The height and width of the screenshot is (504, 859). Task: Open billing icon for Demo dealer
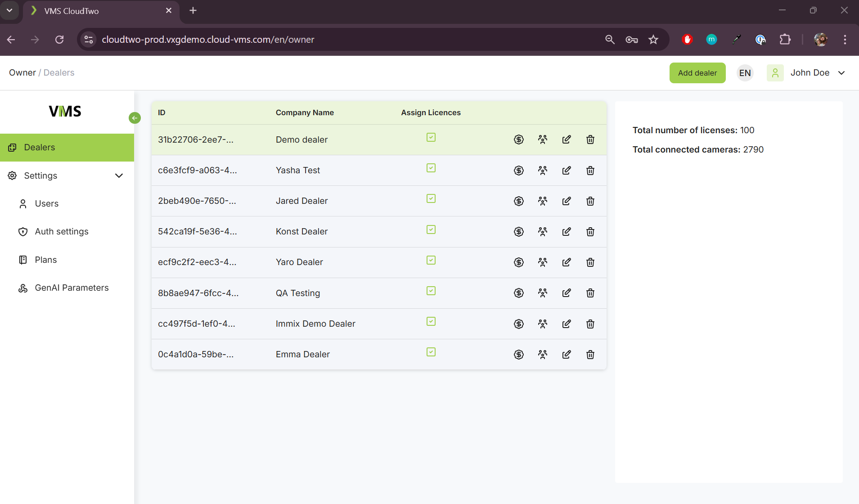(x=519, y=139)
